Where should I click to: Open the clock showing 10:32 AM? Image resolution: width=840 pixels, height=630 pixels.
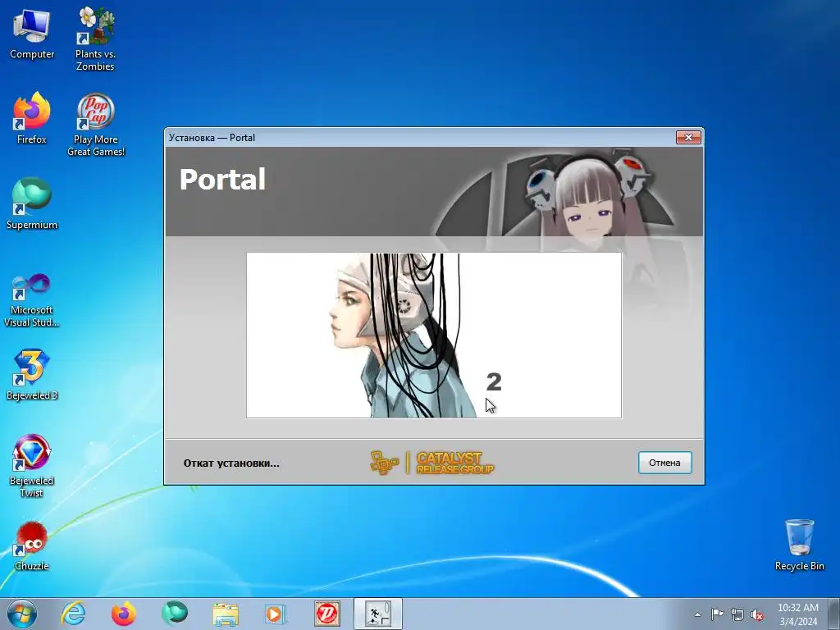pos(798,614)
